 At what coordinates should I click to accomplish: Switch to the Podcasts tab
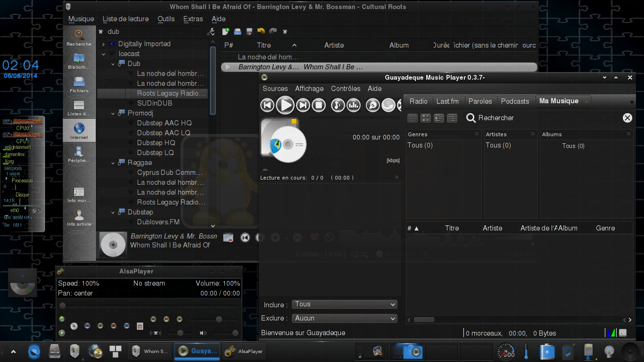[x=515, y=101]
